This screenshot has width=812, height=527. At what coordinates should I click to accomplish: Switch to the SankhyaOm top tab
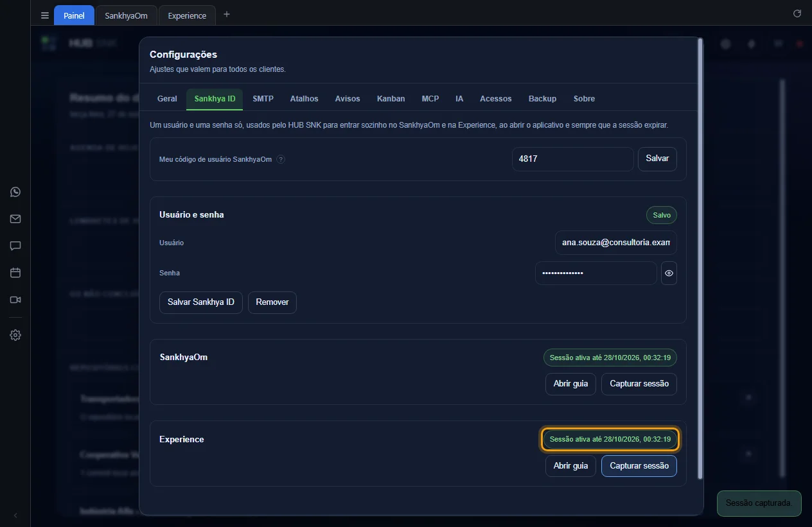click(126, 15)
